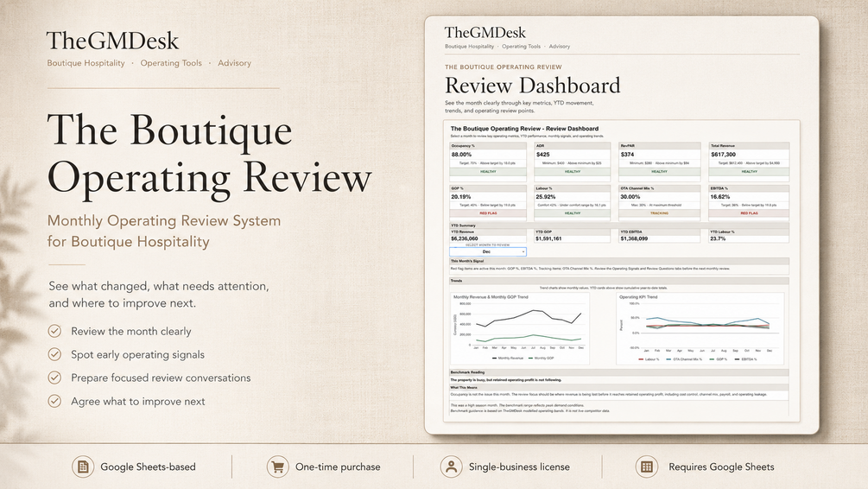Image resolution: width=868 pixels, height=489 pixels.
Task: Click the Requires Google Sheets label text
Action: 721,467
